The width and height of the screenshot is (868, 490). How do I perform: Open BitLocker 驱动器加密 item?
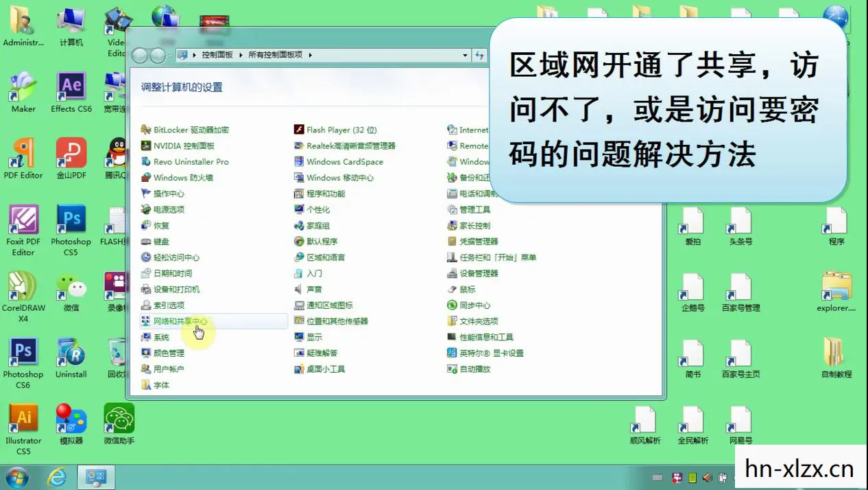pos(184,130)
